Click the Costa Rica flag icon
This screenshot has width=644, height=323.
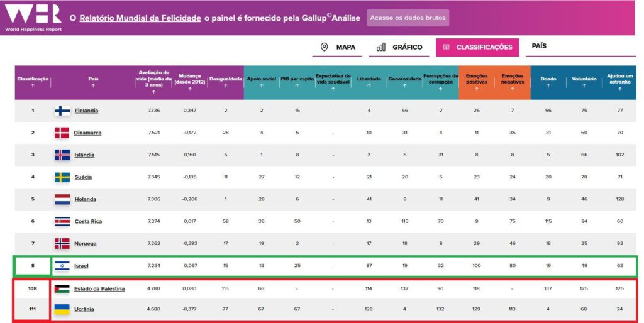coord(62,221)
